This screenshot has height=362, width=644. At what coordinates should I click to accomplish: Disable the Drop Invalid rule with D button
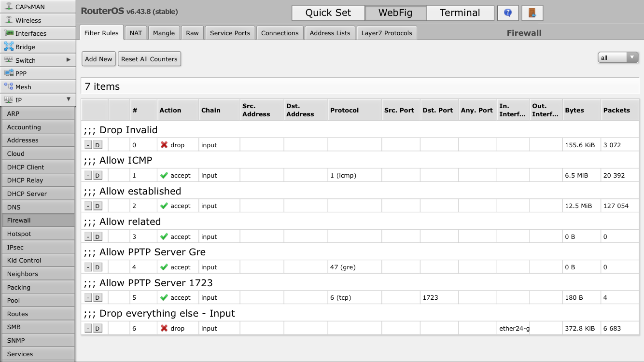97,145
